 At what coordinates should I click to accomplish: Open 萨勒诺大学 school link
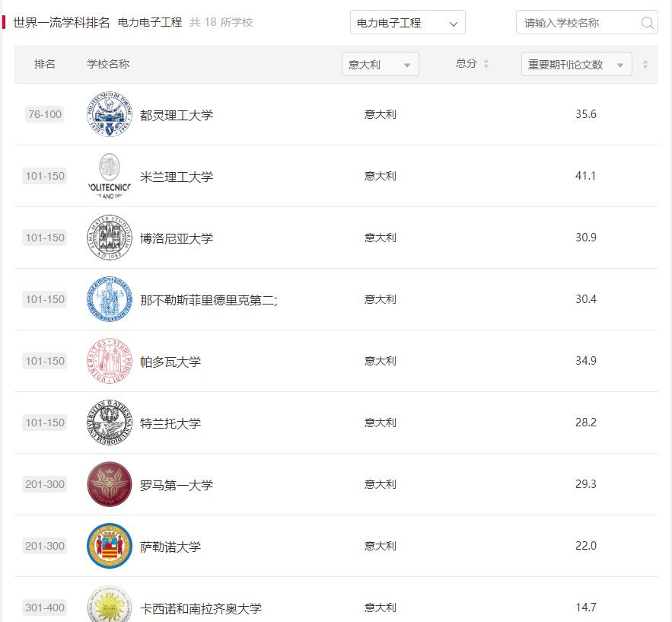tap(170, 547)
